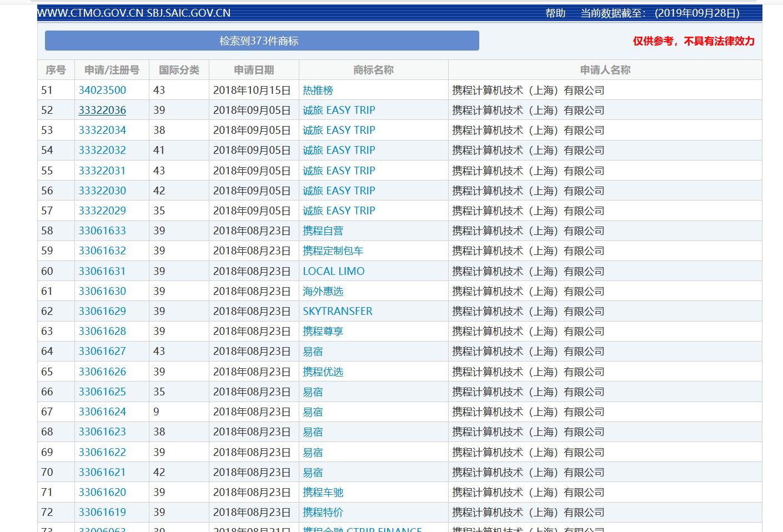Open registration number 34023500
This screenshot has height=532, width=783.
tap(102, 90)
